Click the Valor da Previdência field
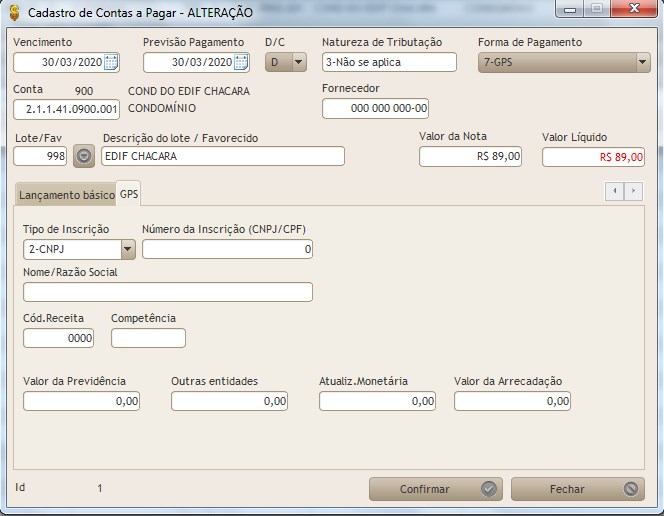The height and width of the screenshot is (516, 664). (81, 401)
